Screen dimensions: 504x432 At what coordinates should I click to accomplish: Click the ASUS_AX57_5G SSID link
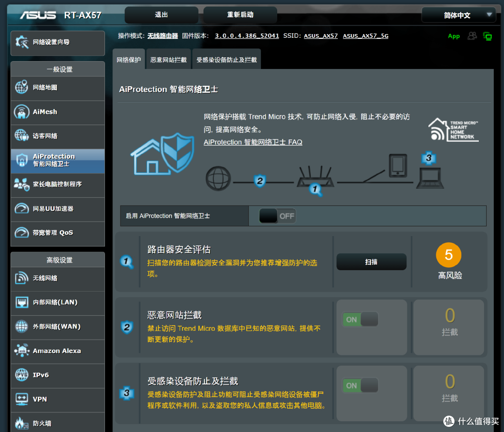pos(365,35)
